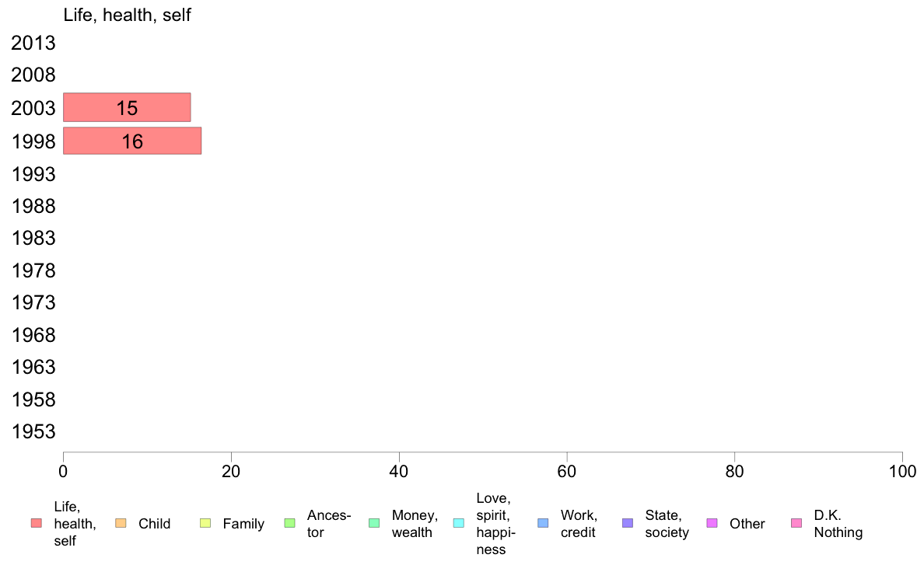Screen dimensions: 924x572
Task: Click the 100 tick on the x-axis
Action: [x=902, y=471]
